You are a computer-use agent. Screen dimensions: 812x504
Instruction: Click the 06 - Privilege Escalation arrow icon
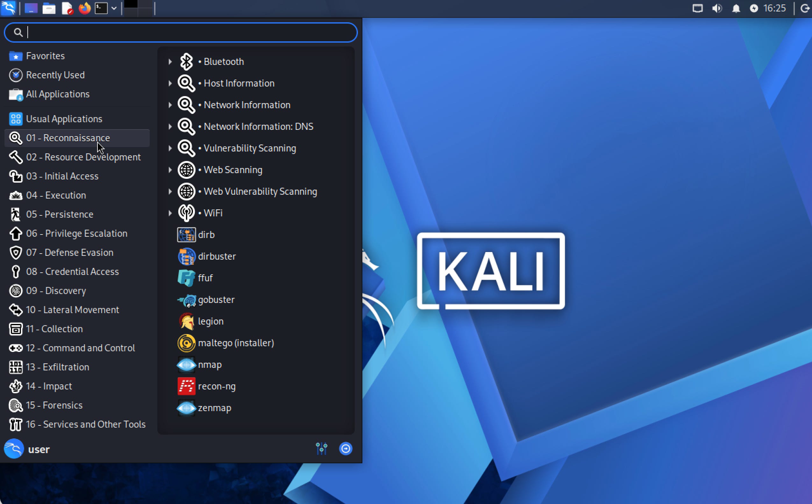16,233
